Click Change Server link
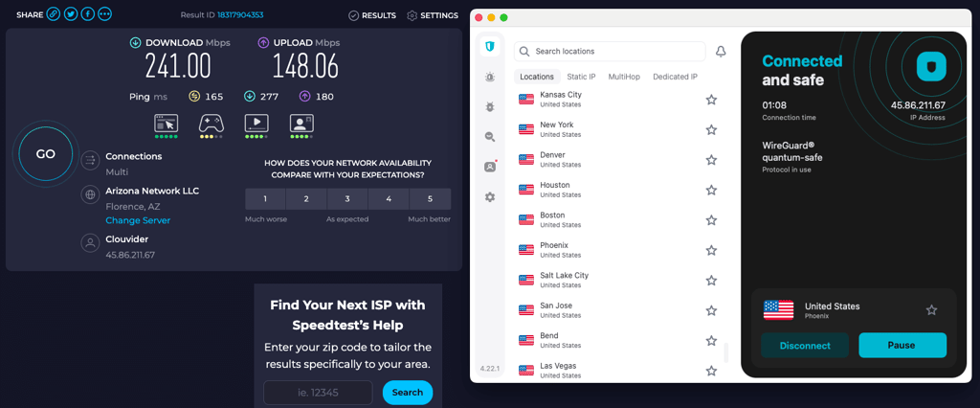Viewport: 980px width, 408px height. [138, 220]
